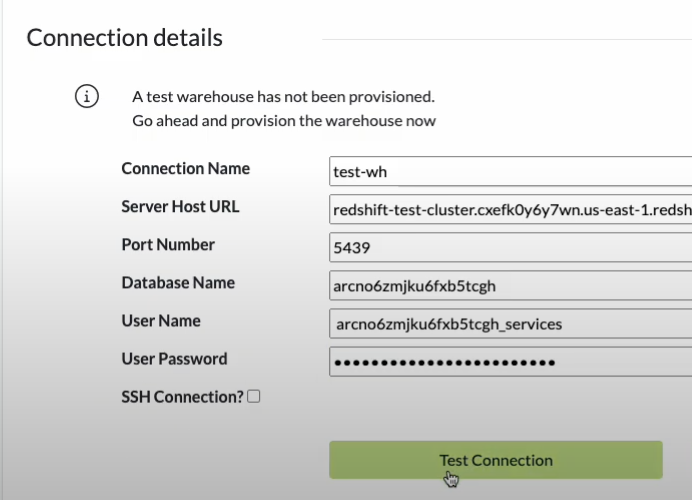Click the "Connection Name" label
The width and height of the screenshot is (692, 500).
185,168
